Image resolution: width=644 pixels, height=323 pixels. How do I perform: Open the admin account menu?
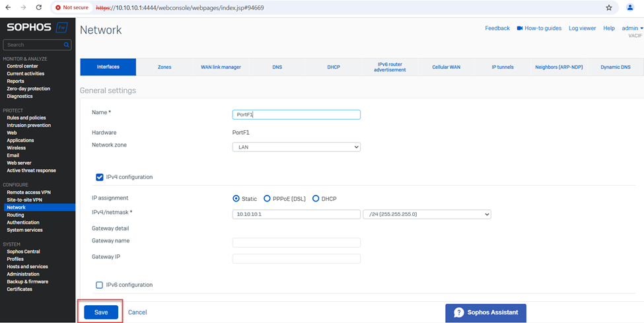tap(632, 28)
